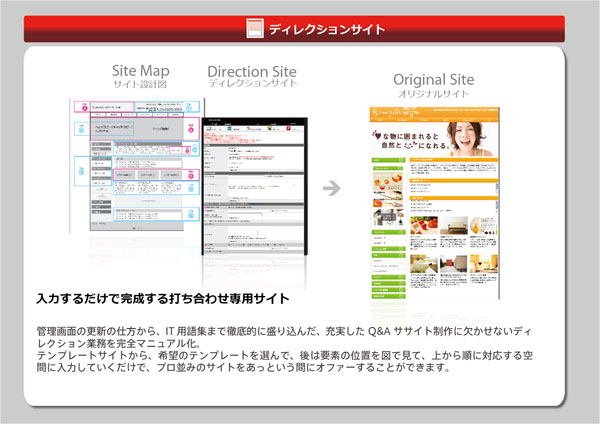Click the Original Site heading
The width and height of the screenshot is (600, 424).
coord(434,80)
